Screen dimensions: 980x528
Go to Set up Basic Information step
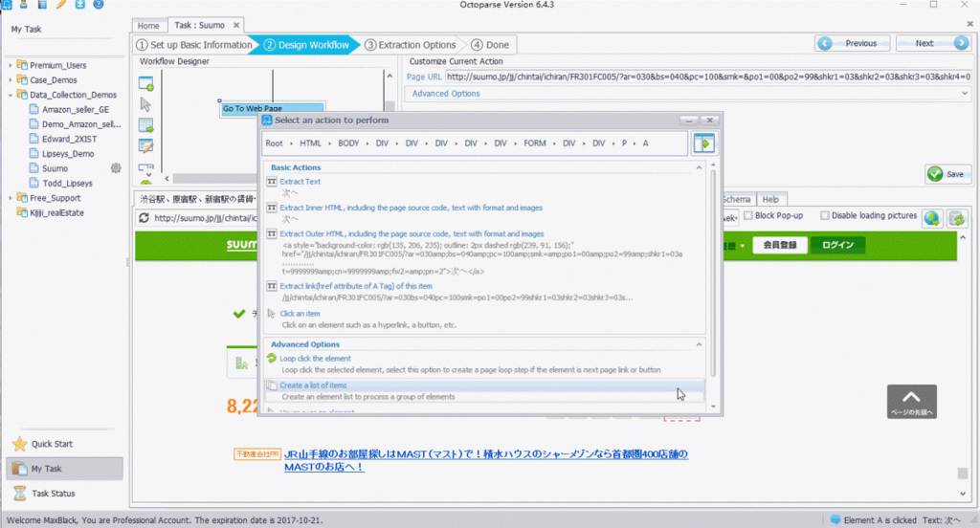point(194,45)
